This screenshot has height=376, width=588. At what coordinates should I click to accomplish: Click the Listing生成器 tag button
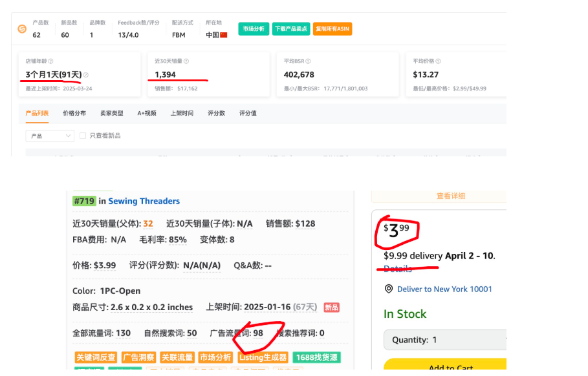click(x=263, y=357)
